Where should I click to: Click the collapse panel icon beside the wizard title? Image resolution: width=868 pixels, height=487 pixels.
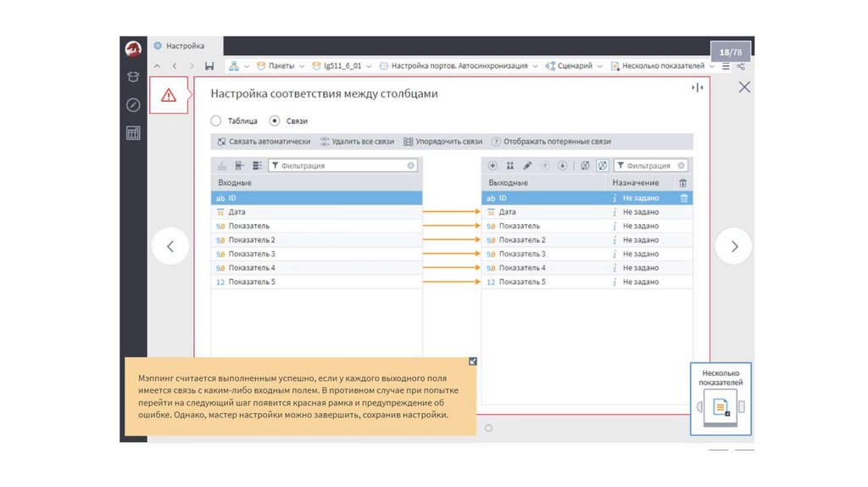click(x=698, y=87)
